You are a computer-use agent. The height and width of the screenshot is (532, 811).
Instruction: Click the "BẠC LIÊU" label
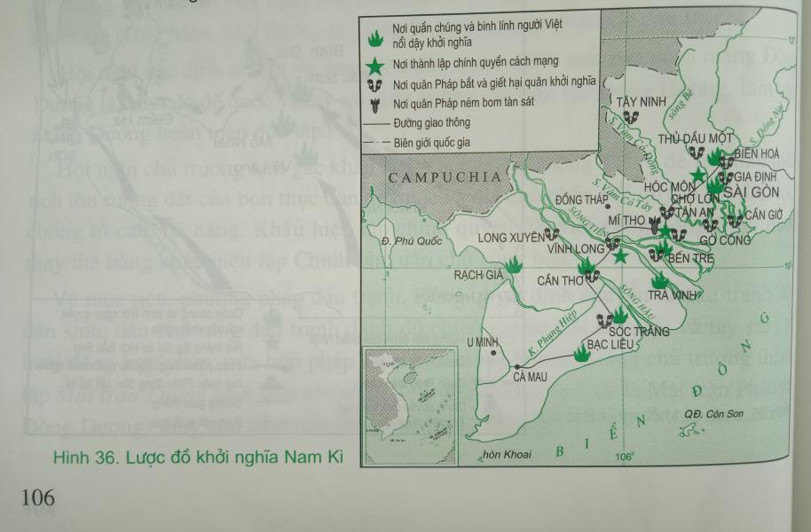click(610, 344)
